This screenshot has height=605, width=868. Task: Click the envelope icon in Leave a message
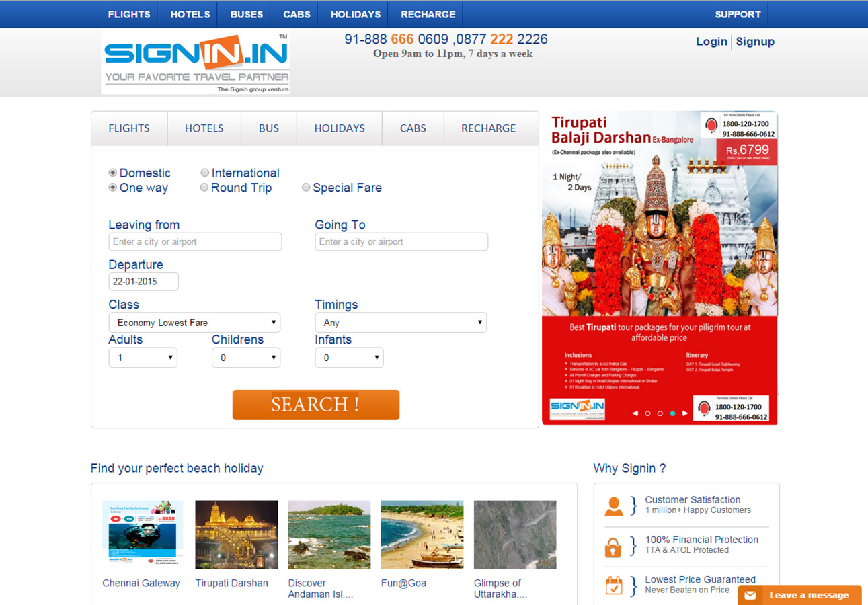point(750,595)
